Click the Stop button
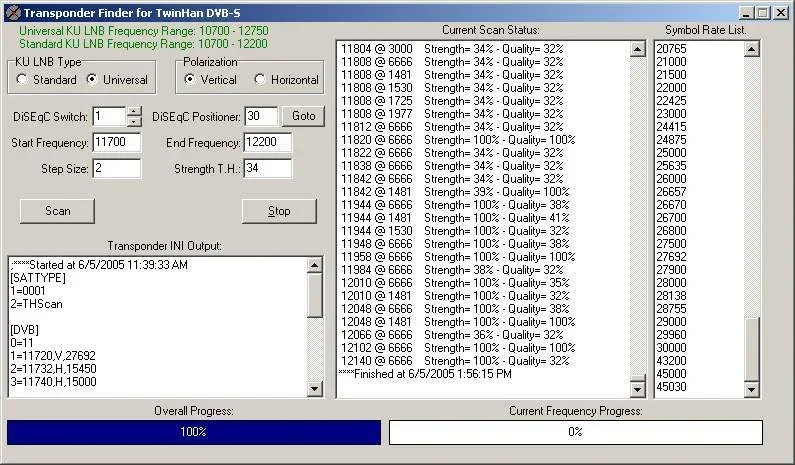The height and width of the screenshot is (465, 795). click(279, 211)
